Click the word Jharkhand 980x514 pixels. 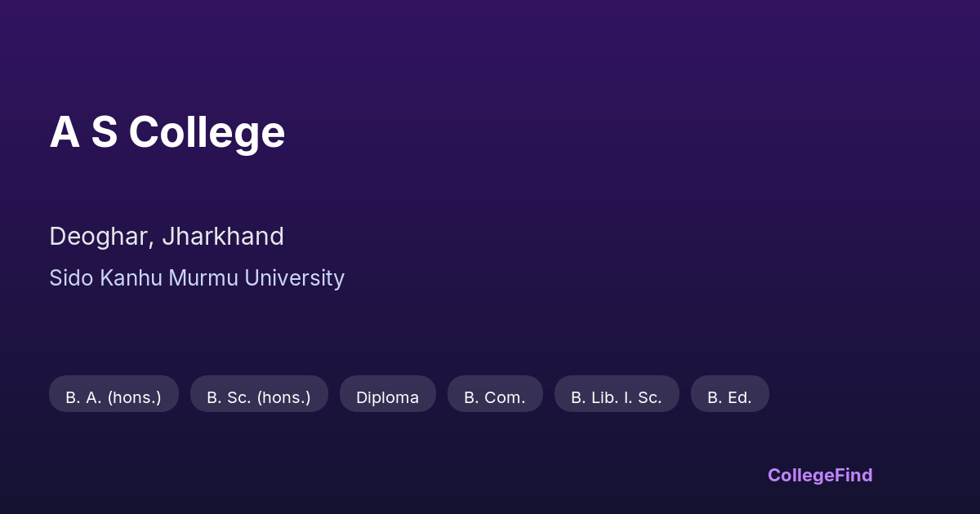(223, 237)
